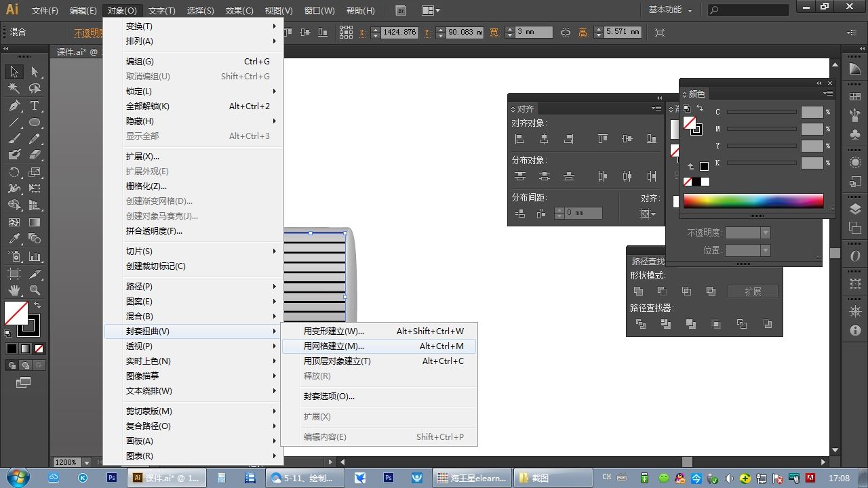Select the Eyedropper tool

click(x=14, y=239)
